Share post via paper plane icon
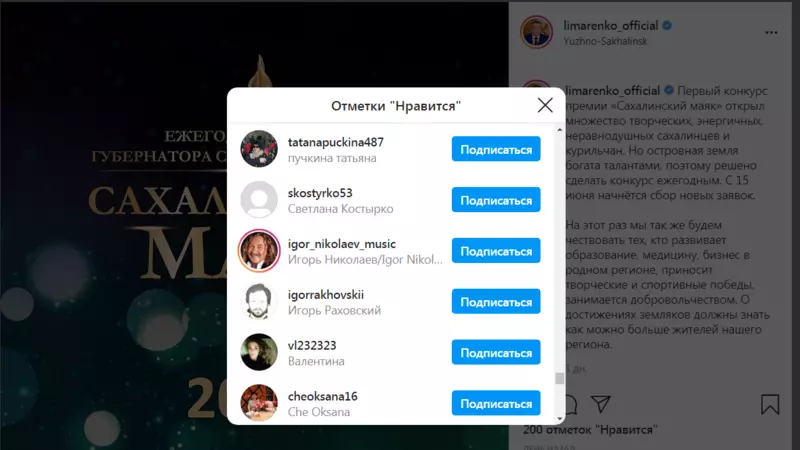Image resolution: width=800 pixels, height=450 pixels. (x=601, y=404)
